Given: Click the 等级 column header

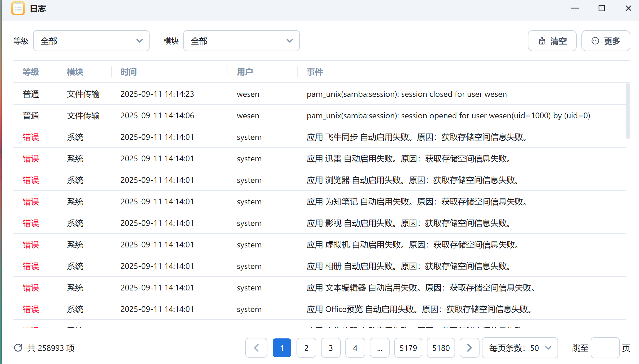Looking at the screenshot, I should click(31, 72).
